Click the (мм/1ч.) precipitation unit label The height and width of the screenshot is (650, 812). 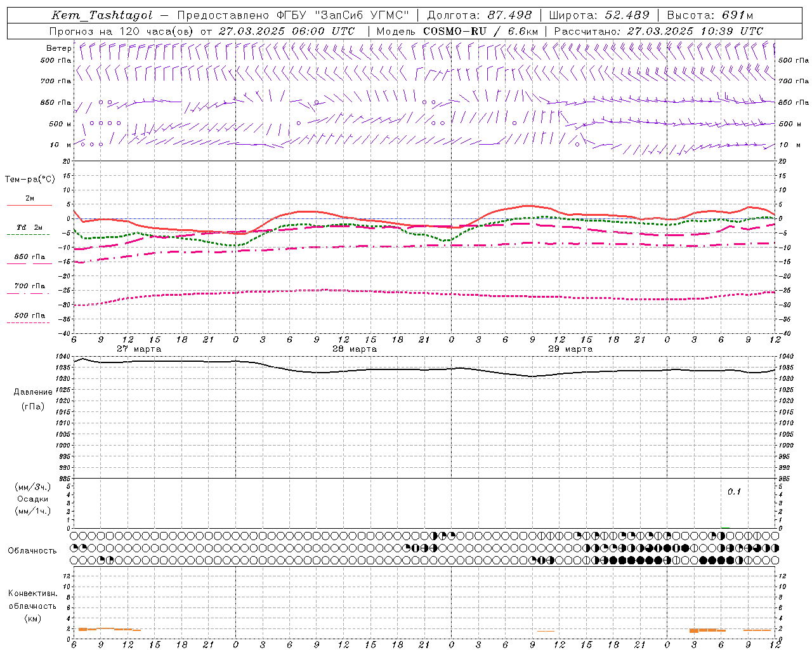click(33, 511)
